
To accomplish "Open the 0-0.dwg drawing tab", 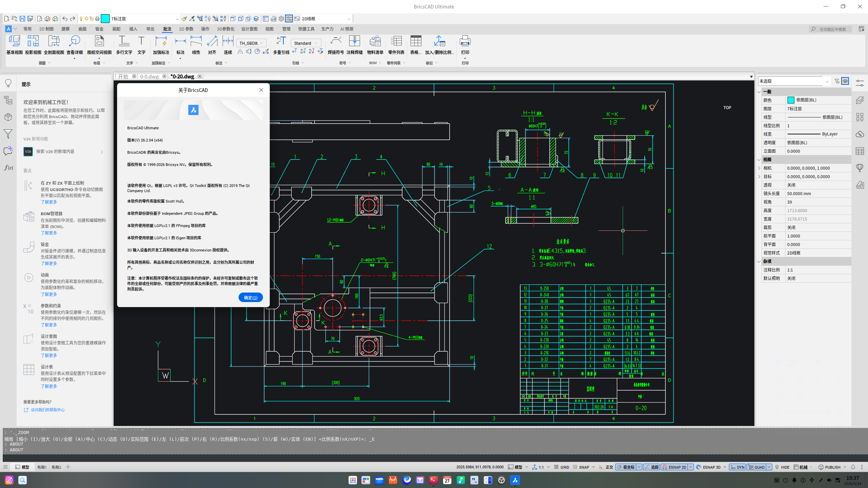I will click(x=149, y=76).
